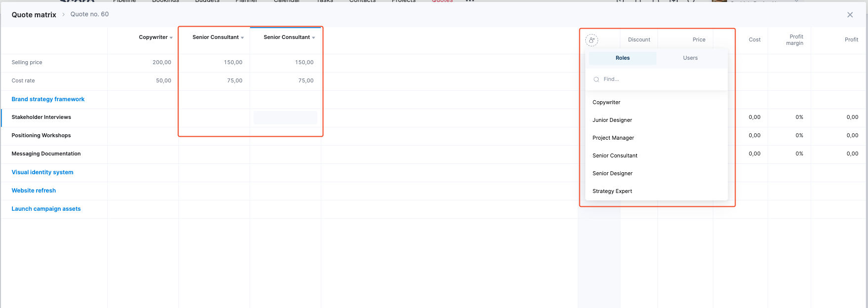The width and height of the screenshot is (868, 308).
Task: Open Brand strategy framework link
Action: point(48,99)
